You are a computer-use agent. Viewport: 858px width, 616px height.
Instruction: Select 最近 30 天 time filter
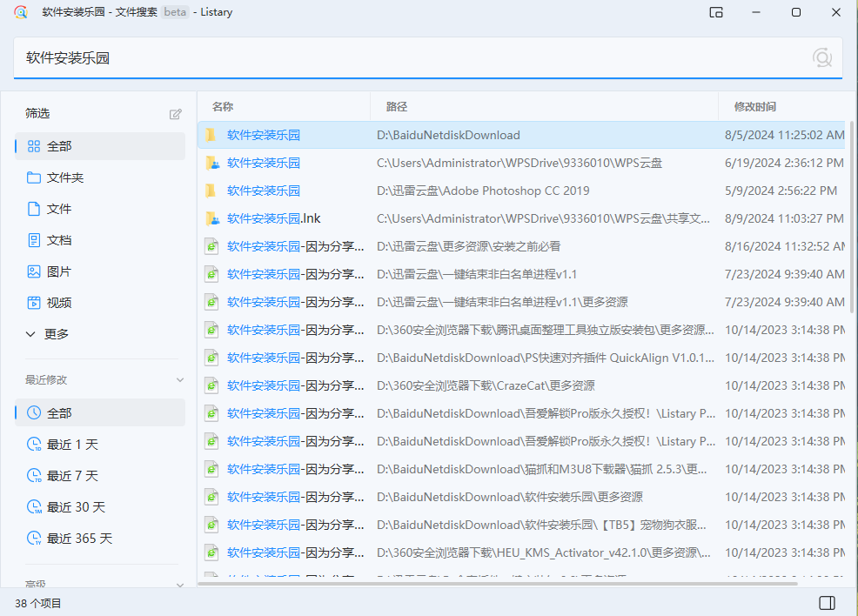(x=99, y=507)
